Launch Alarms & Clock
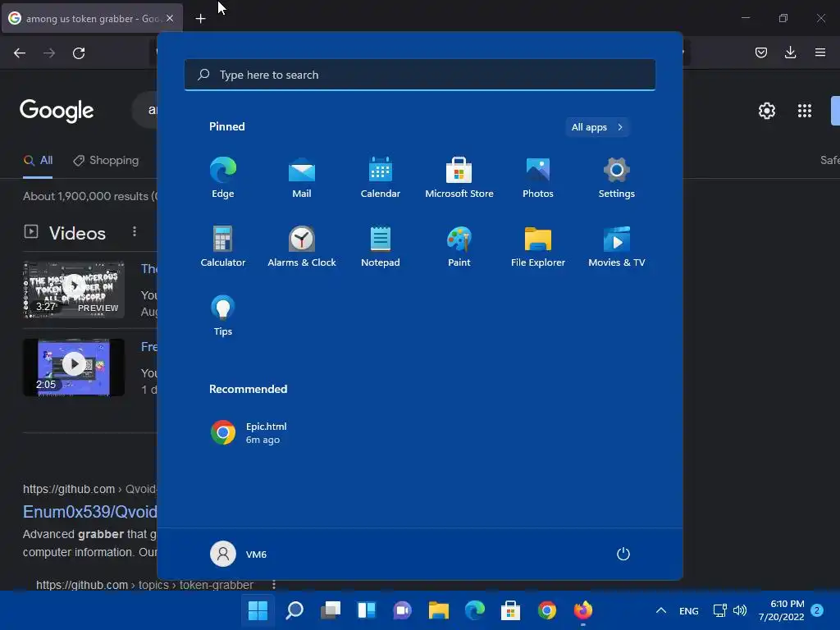Image resolution: width=840 pixels, height=630 pixels. point(302,246)
